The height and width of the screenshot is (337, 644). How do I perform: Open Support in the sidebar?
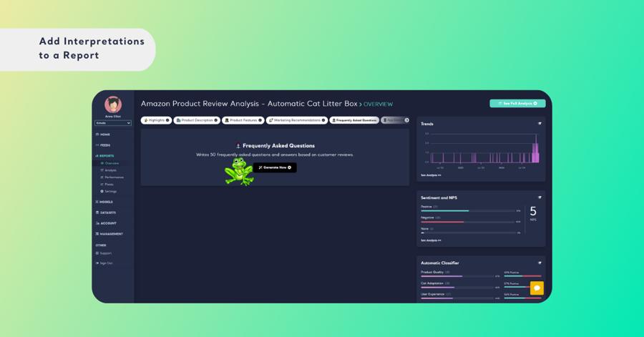coord(104,253)
